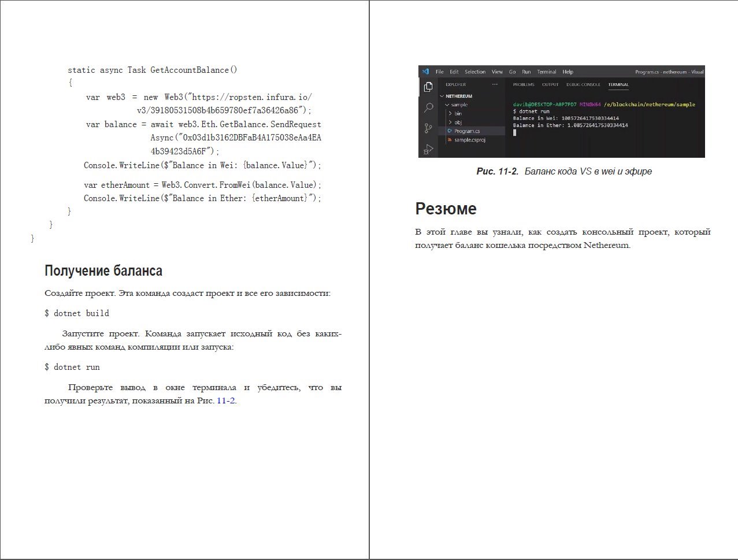Switch to the PROBLEMS panel tab
The height and width of the screenshot is (560, 738).
524,84
